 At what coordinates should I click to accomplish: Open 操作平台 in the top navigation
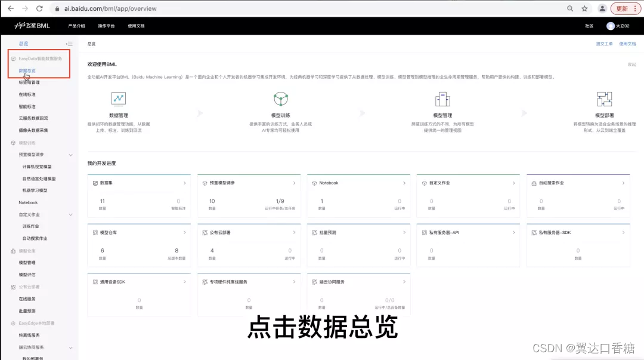click(106, 26)
